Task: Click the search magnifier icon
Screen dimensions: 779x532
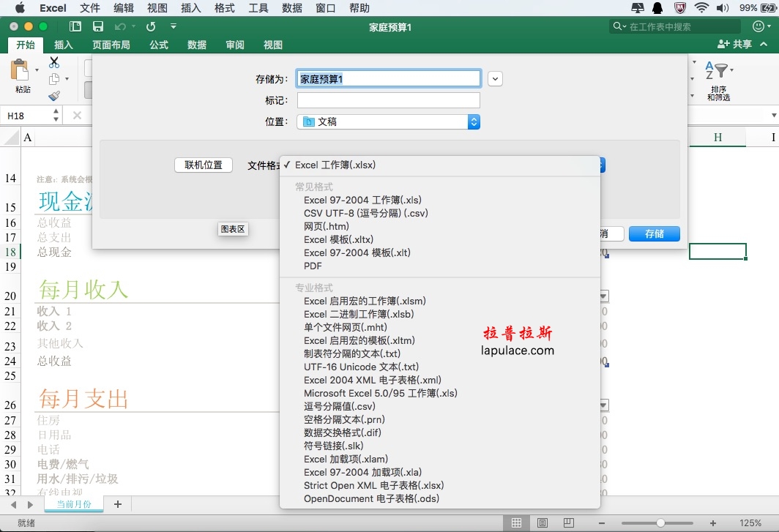Action: 617,26
